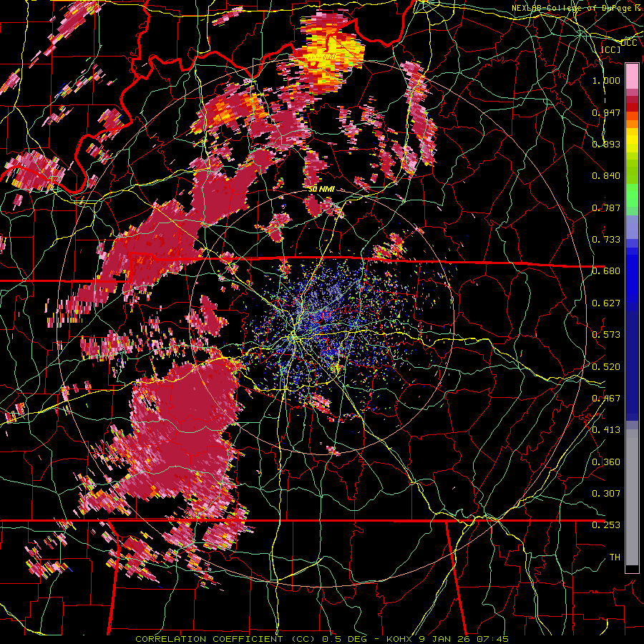Viewport: 644px width, 644px height.
Task: Click the CORRELATION COEFFICIENT (CC) caption text
Action: (x=225, y=639)
